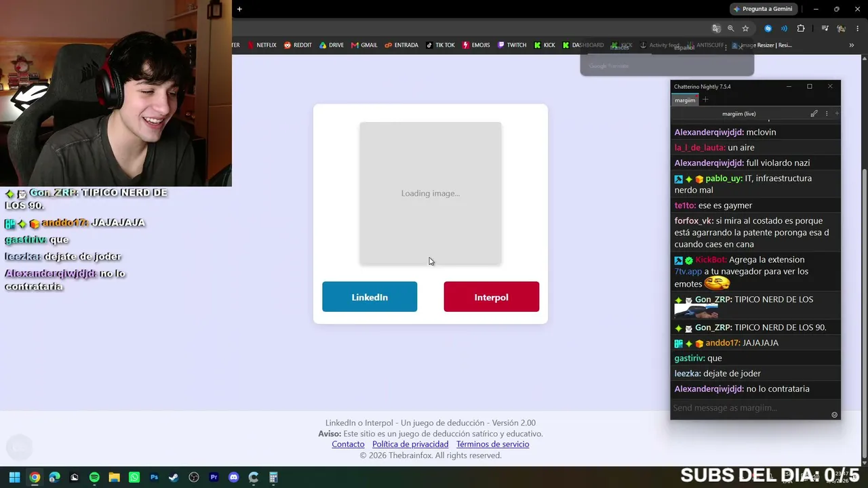This screenshot has height=488, width=868.
Task: Minimize the Chatterino Nightly window
Action: point(789,87)
